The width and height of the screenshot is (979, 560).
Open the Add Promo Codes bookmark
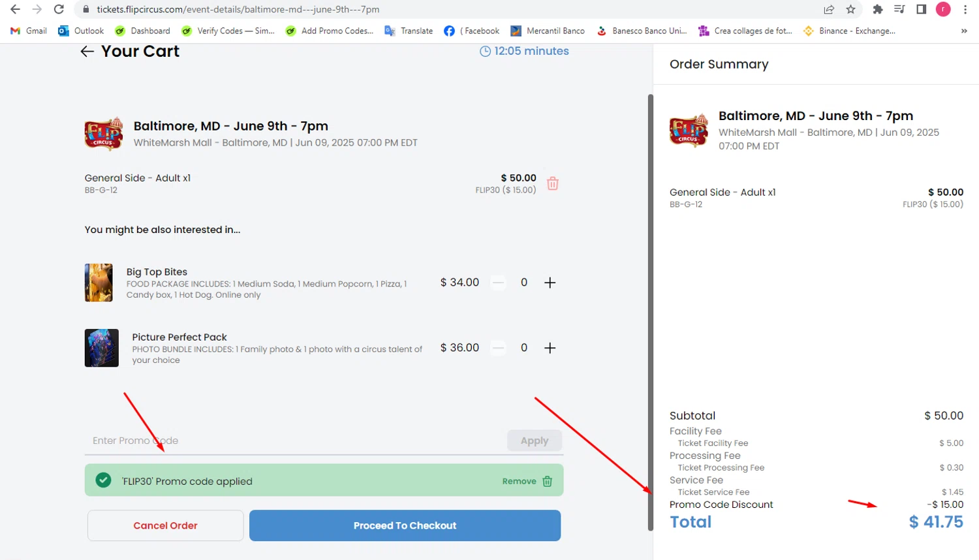[330, 31]
